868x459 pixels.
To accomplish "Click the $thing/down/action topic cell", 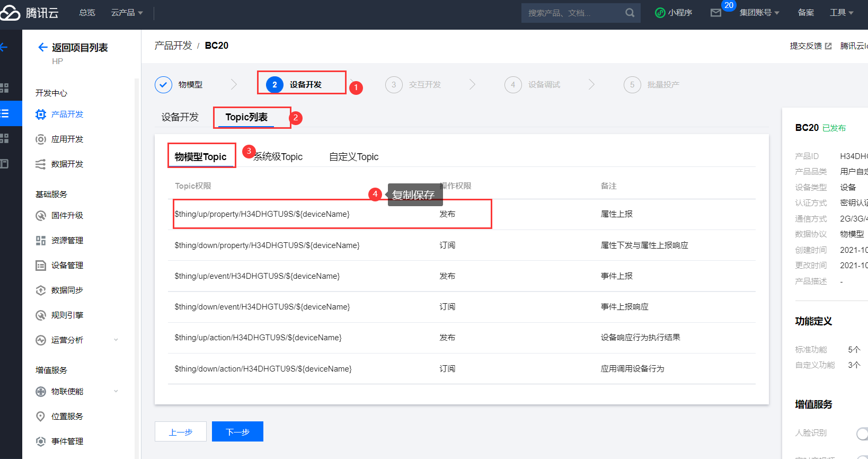I will [263, 369].
